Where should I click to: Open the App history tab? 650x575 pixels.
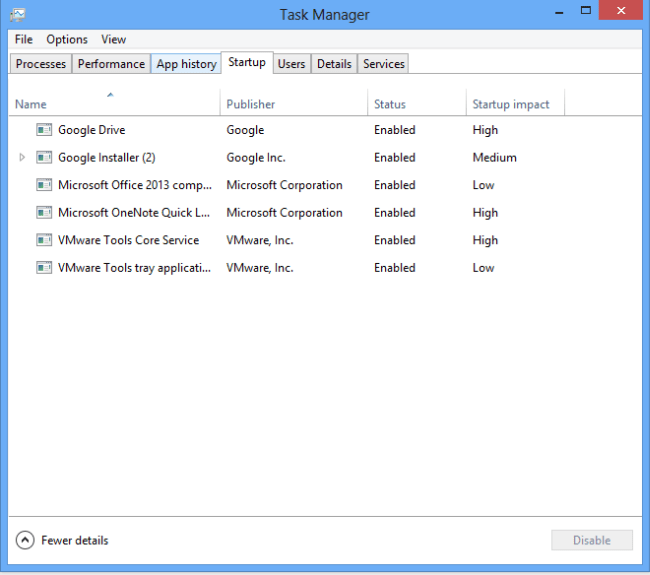(x=186, y=64)
